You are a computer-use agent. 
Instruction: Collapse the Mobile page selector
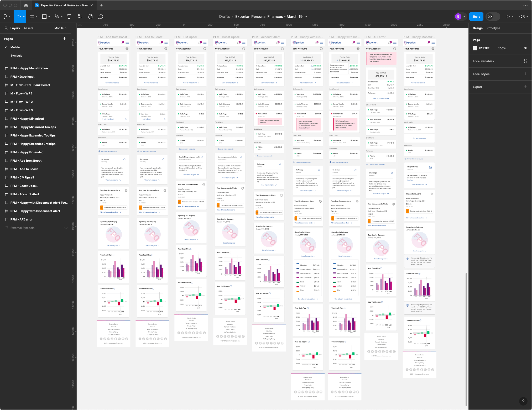click(x=60, y=28)
